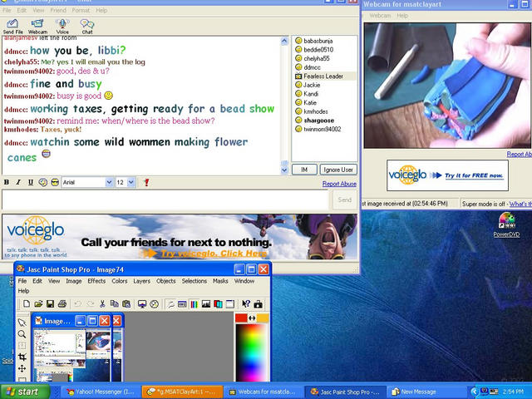Viewport: 532px width, 399px height.
Task: Click the Chat bubbles toolbar icon
Action: tap(87, 26)
